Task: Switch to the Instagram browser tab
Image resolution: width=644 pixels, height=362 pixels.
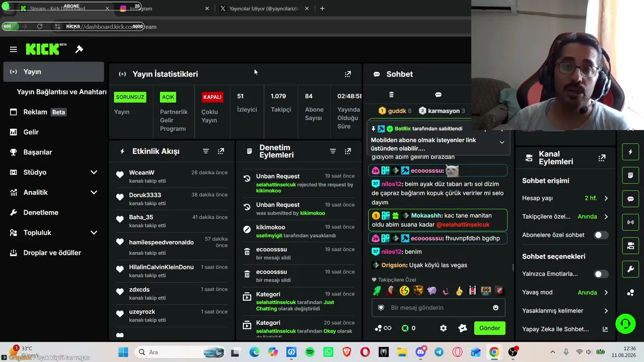Action: click(164, 9)
